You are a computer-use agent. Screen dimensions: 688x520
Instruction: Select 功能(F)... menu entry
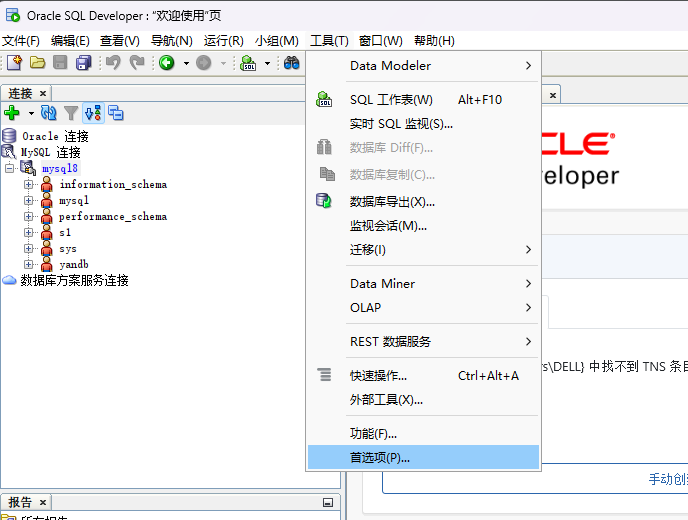(x=423, y=434)
